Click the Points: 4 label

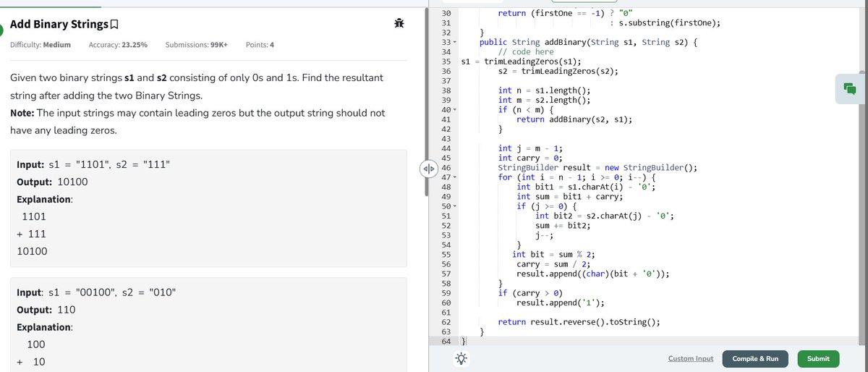pyautogui.click(x=260, y=45)
